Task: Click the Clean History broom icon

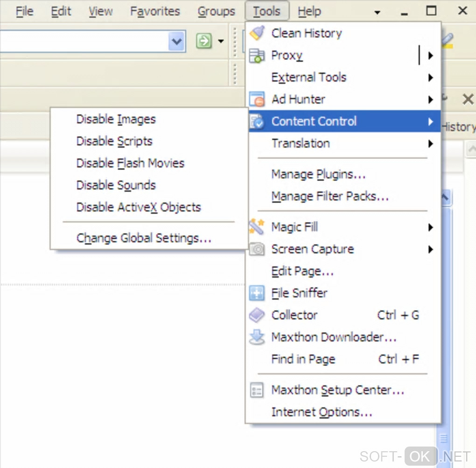Action: (x=257, y=33)
